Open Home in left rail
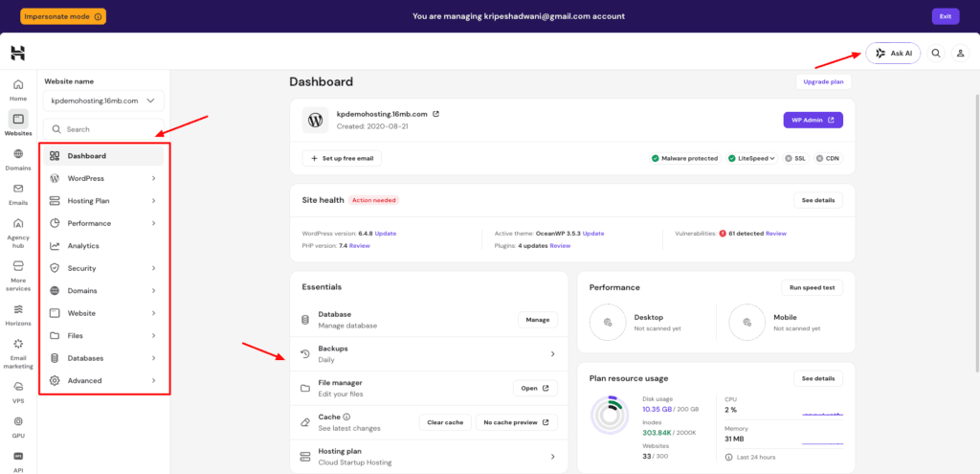 [x=18, y=89]
